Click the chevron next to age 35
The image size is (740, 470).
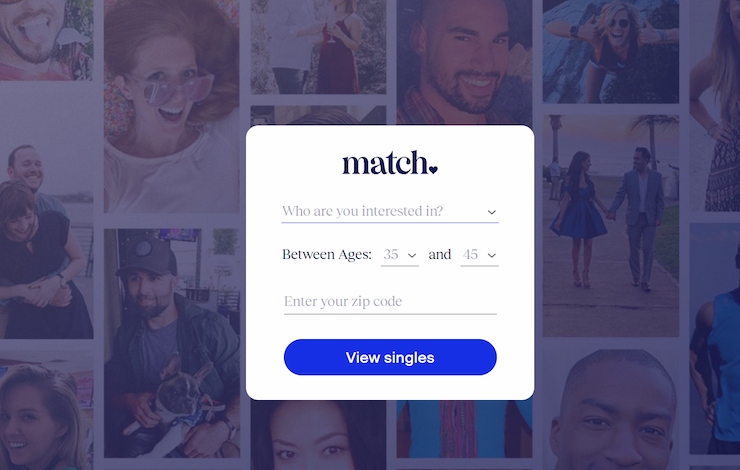tap(412, 256)
